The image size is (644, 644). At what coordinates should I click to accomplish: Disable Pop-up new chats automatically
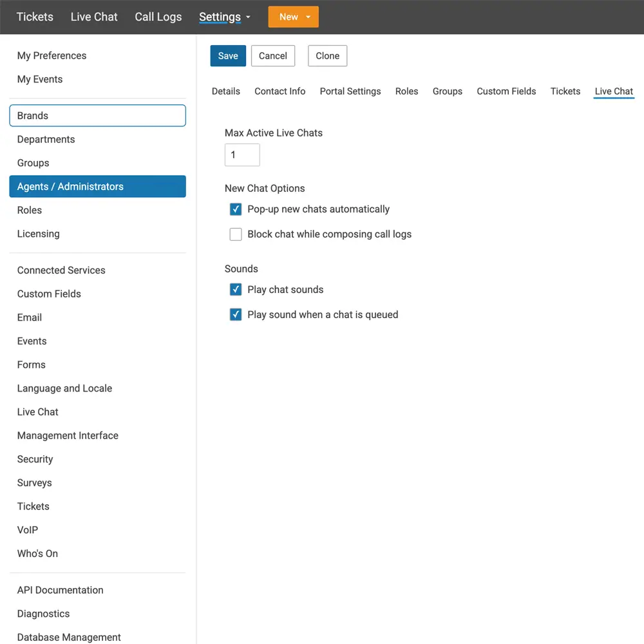tap(236, 209)
